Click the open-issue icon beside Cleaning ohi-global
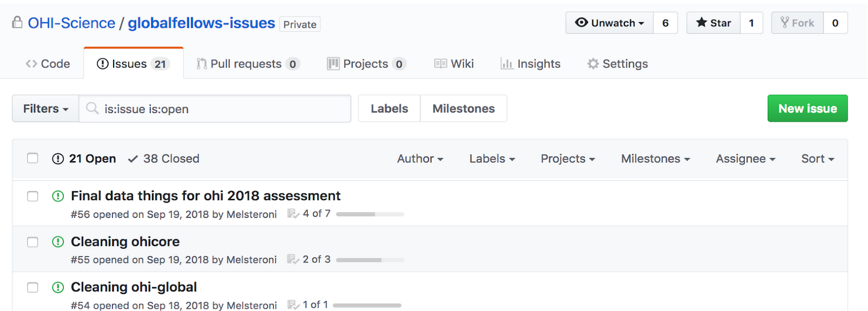Viewport: 868px width, 311px height. [58, 287]
